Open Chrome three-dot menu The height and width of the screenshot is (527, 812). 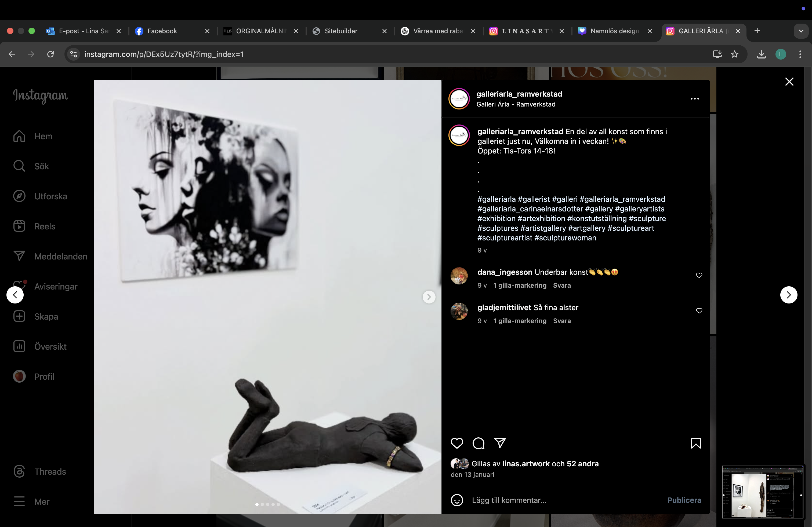[x=800, y=54]
